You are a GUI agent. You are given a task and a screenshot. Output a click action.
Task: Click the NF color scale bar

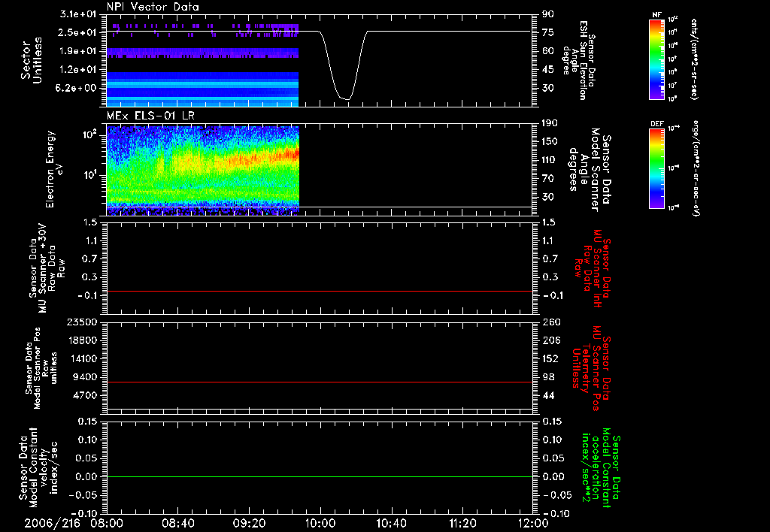[656, 59]
